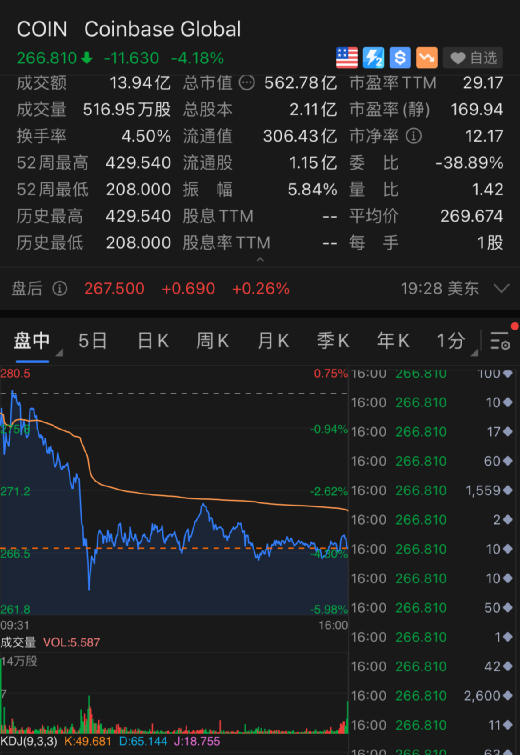520x755 pixels.
Task: Switch to the 日K chart tab
Action: click(153, 341)
